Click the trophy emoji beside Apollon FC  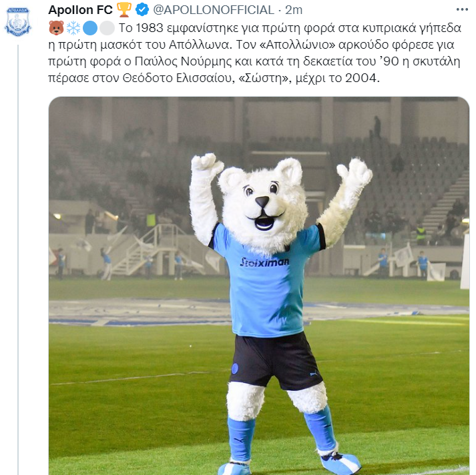(x=124, y=9)
